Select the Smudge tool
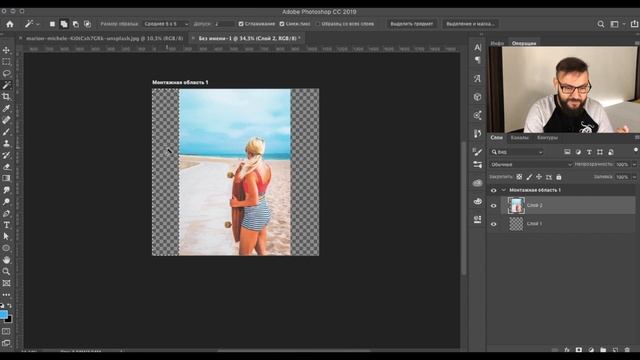 pyautogui.click(x=6, y=190)
